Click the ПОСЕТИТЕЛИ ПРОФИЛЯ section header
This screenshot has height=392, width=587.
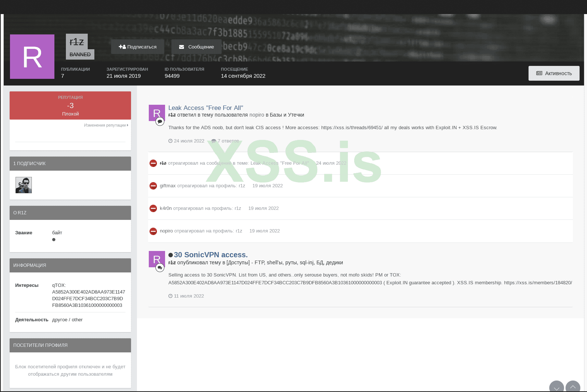click(70, 345)
